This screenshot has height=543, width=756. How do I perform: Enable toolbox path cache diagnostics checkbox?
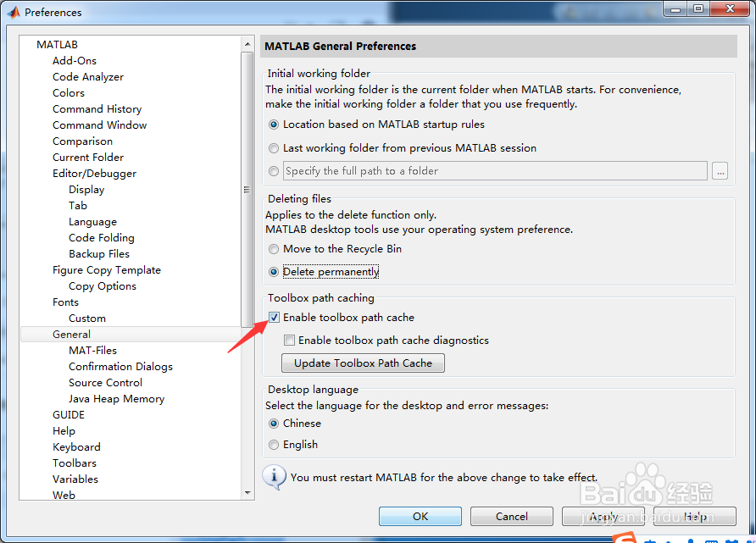pyautogui.click(x=289, y=341)
